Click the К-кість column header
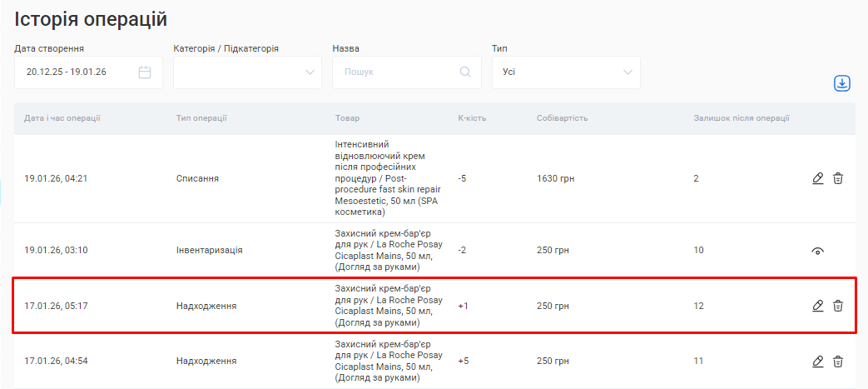 [472, 118]
